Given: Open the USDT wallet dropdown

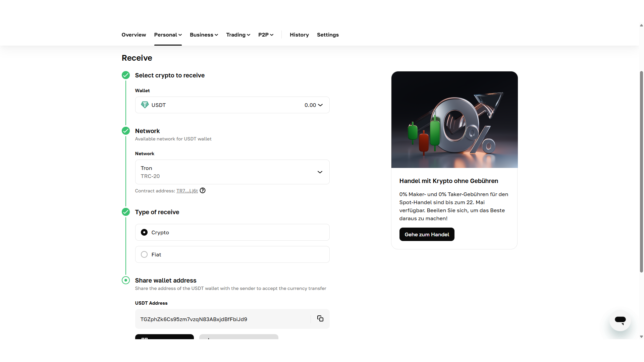Looking at the screenshot, I should coord(232,105).
